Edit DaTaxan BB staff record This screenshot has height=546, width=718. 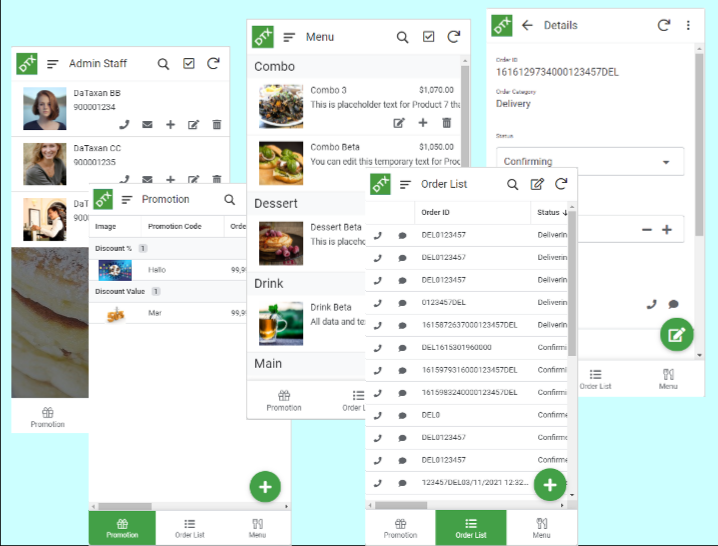(x=193, y=124)
